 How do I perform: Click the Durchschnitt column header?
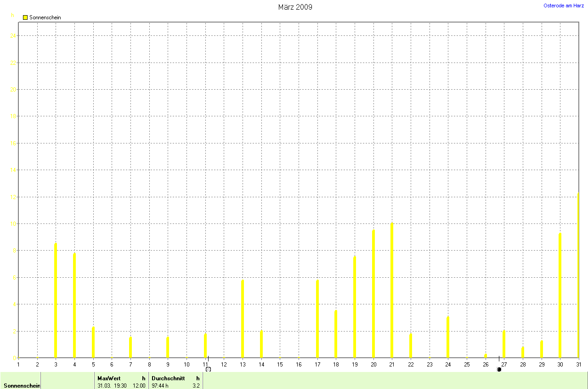point(168,378)
